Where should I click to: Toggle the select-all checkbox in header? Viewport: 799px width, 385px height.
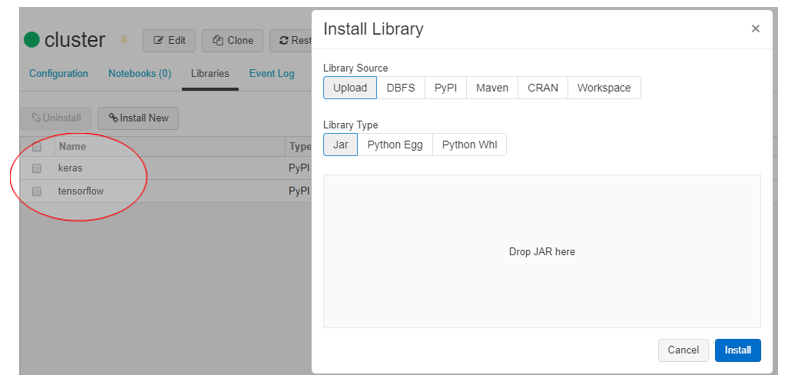[x=37, y=147]
